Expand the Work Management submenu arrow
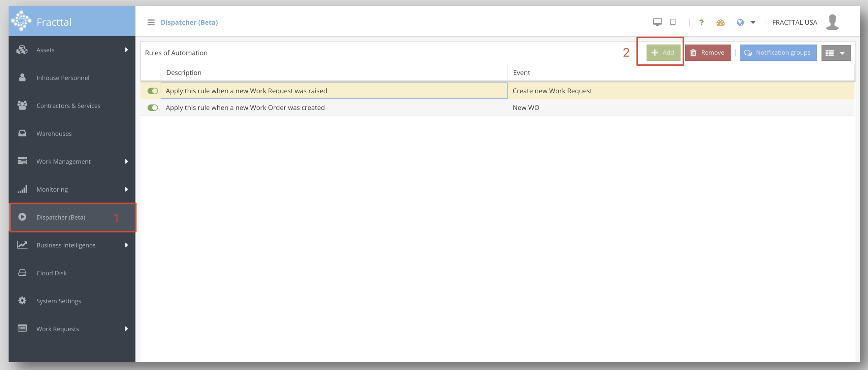 [x=126, y=161]
